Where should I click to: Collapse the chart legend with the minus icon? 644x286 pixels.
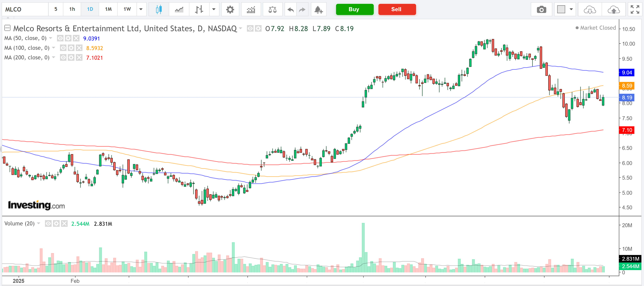pyautogui.click(x=7, y=28)
